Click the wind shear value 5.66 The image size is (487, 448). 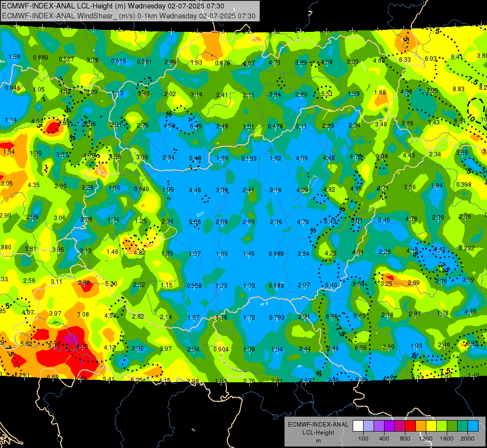pos(195,222)
